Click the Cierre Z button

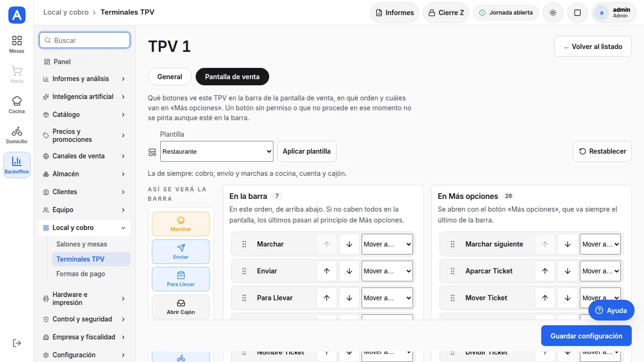446,13
